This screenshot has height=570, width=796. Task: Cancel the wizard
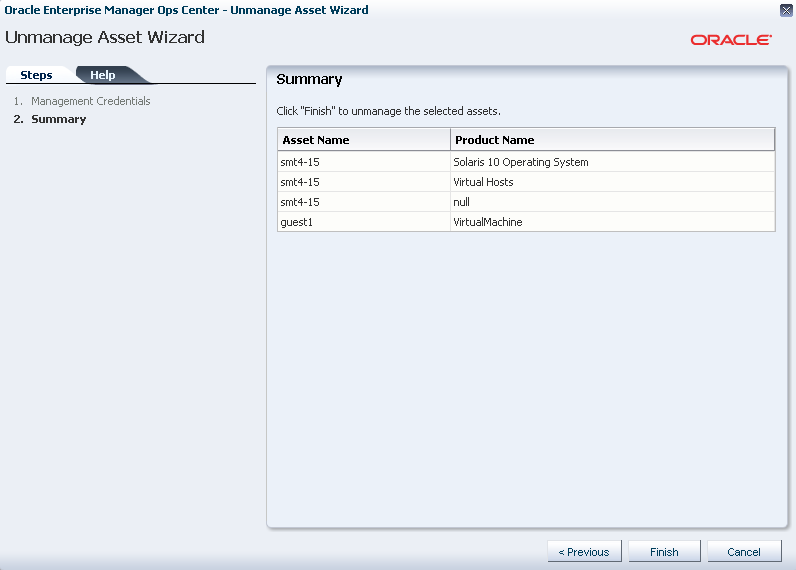click(x=744, y=551)
